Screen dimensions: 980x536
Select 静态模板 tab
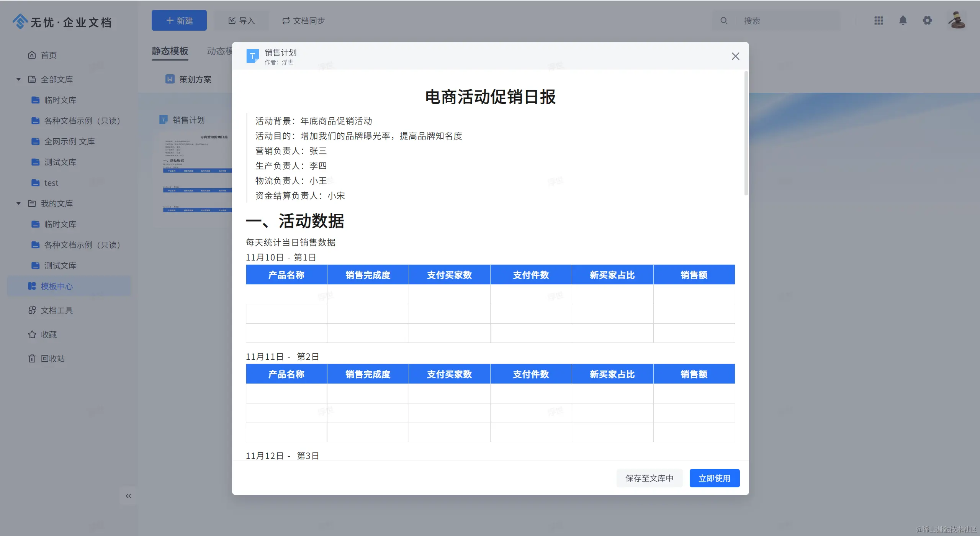[170, 51]
